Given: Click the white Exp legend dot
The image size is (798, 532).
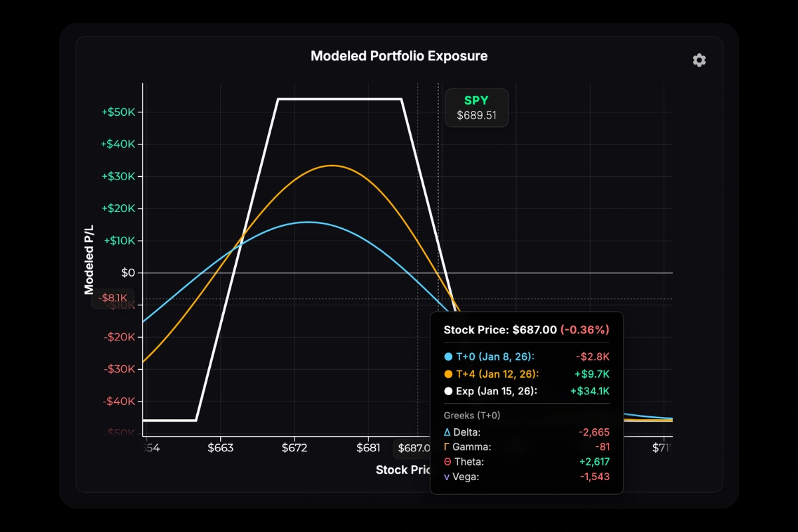Looking at the screenshot, I should click(448, 391).
